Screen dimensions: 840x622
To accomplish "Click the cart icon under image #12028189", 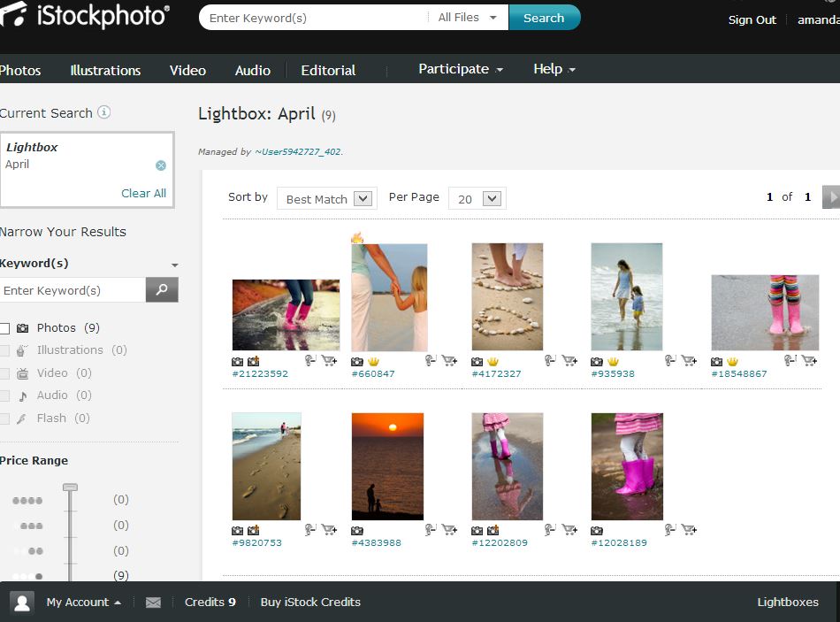I will (689, 530).
